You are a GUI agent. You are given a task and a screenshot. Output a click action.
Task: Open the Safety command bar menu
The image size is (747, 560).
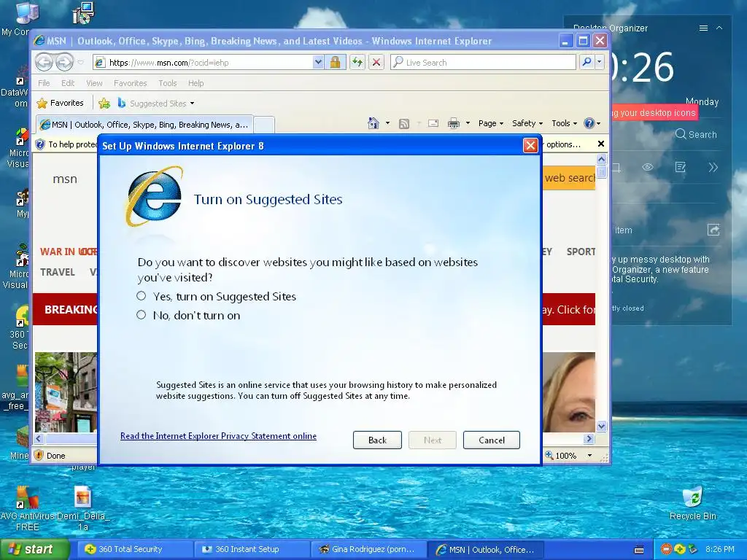[527, 123]
